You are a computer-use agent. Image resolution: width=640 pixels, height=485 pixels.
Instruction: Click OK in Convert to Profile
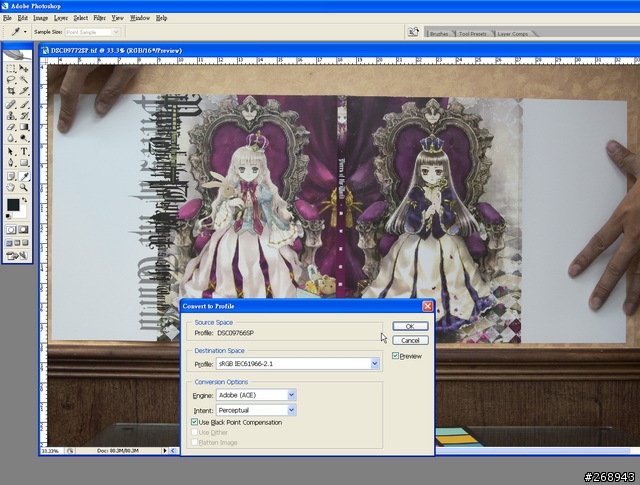[410, 326]
